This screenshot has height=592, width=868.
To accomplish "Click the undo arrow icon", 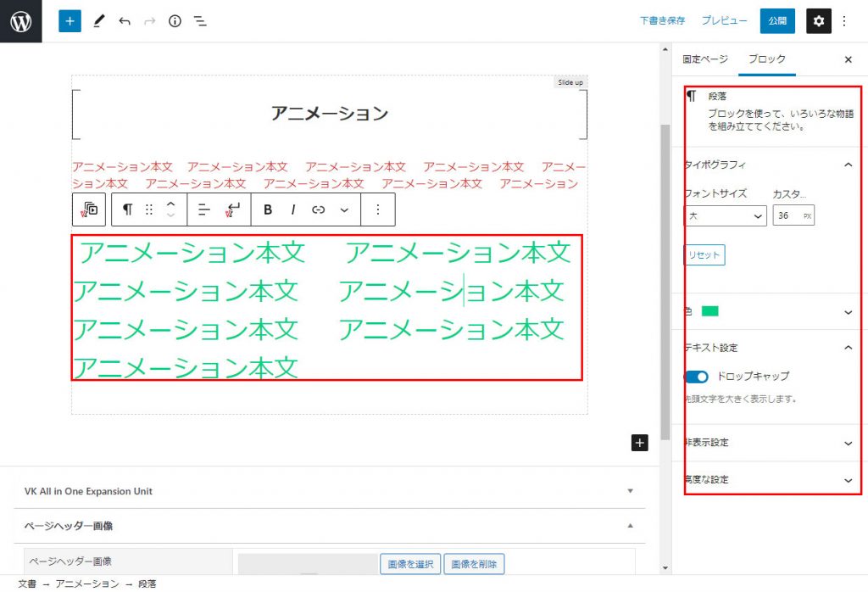I will [x=125, y=21].
